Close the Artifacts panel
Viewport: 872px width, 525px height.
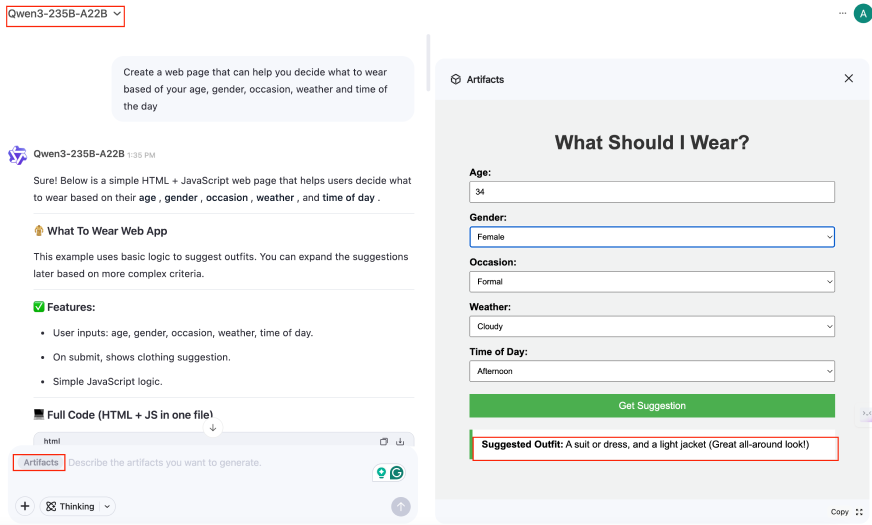(x=848, y=78)
